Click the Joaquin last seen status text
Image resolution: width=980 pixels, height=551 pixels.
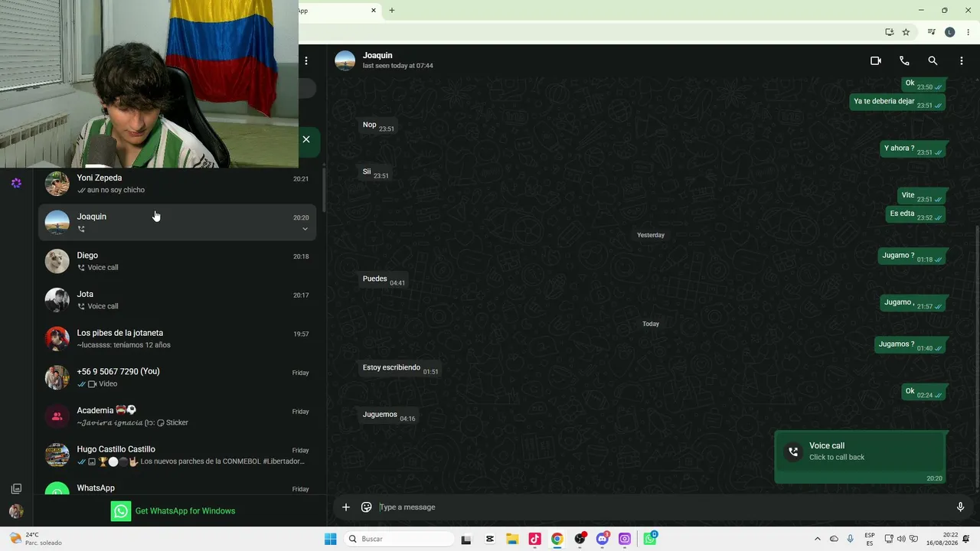(x=397, y=66)
